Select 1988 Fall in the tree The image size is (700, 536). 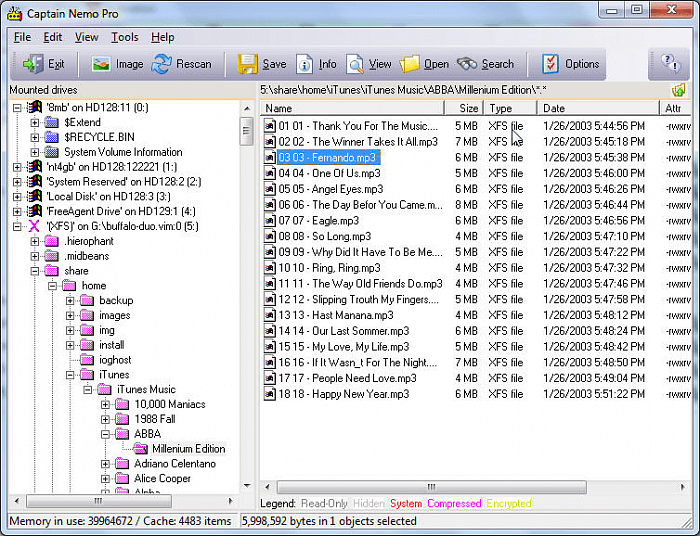[155, 420]
